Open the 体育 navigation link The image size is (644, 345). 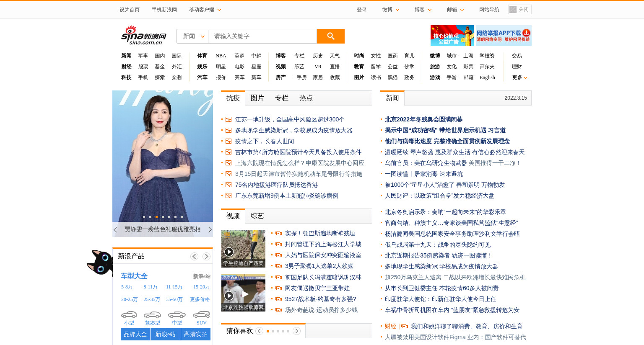pyautogui.click(x=202, y=56)
